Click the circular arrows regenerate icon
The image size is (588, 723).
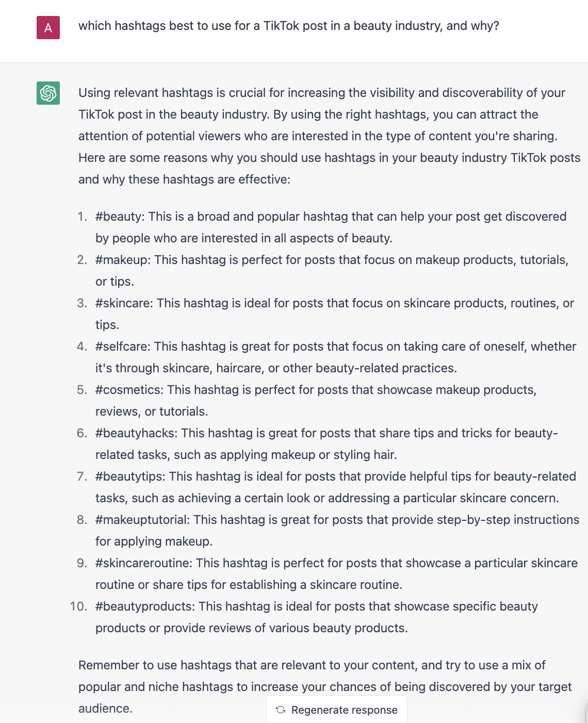click(x=281, y=710)
